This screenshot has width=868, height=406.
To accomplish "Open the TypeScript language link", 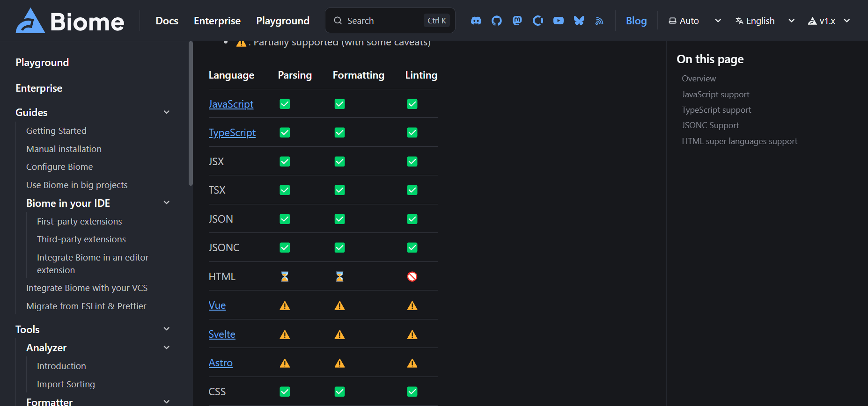I will click(232, 132).
